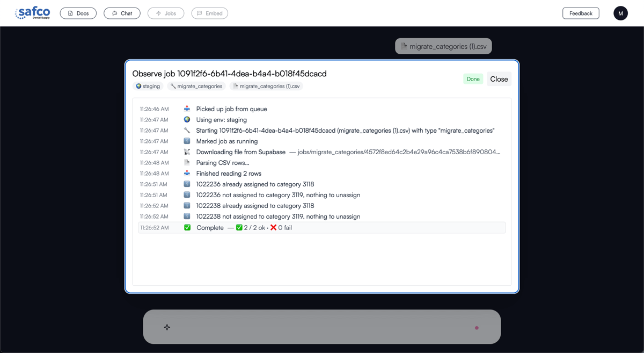Click the Docs document icon
The width and height of the screenshot is (644, 353).
click(x=70, y=13)
